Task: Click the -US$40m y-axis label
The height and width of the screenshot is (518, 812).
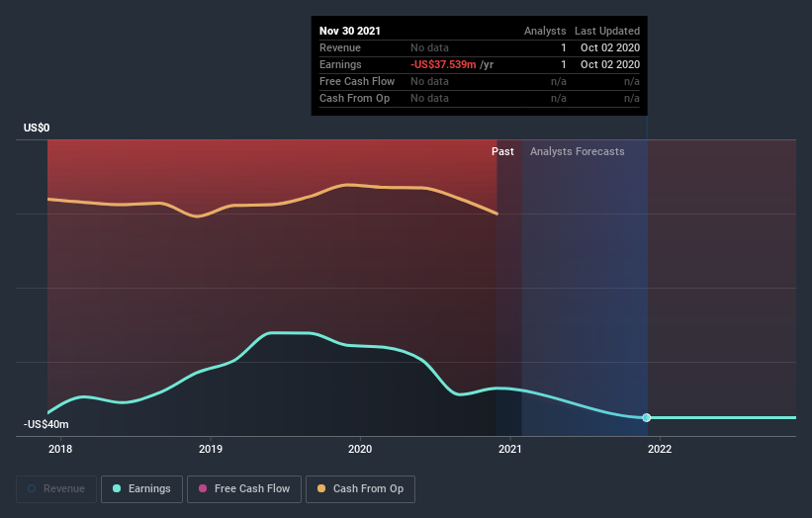Action: [x=46, y=424]
